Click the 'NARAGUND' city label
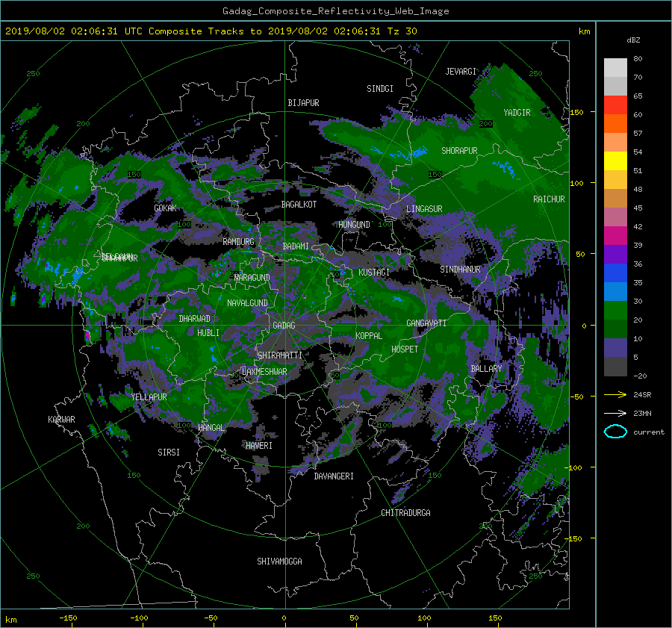Image resolution: width=672 pixels, height=628 pixels. 252,277
